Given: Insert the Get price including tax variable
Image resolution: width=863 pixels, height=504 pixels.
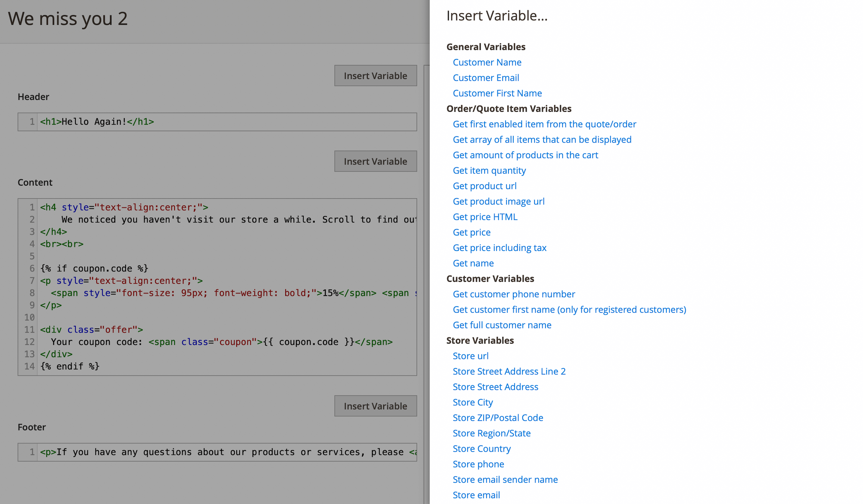Looking at the screenshot, I should 500,248.
